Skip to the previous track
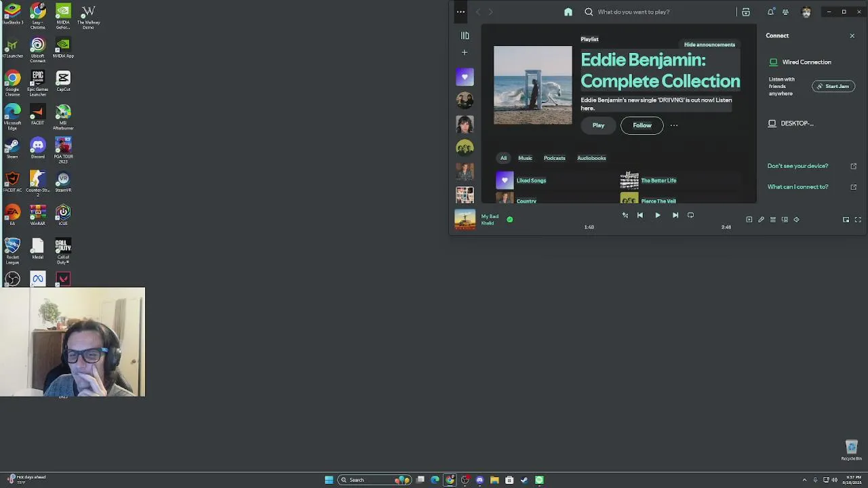This screenshot has width=868, height=488. (640, 215)
